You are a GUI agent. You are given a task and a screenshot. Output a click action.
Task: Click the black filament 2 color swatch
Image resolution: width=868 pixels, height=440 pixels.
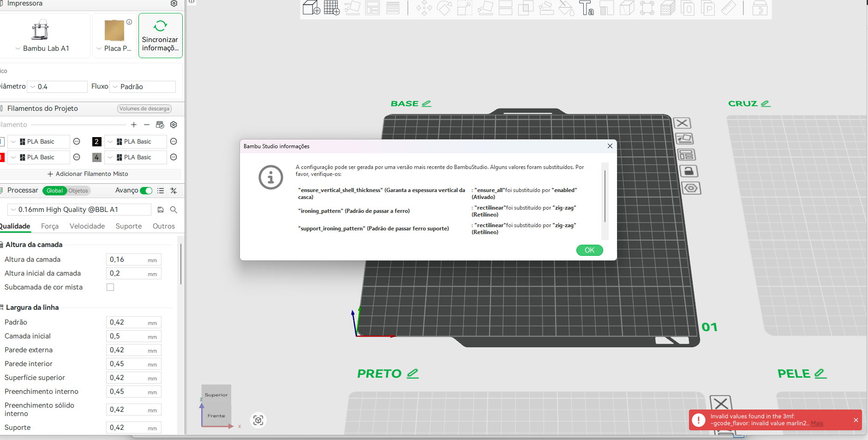(97, 142)
